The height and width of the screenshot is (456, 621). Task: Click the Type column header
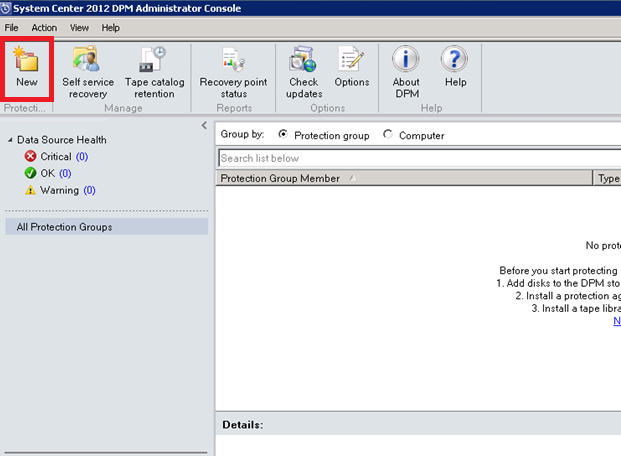tap(608, 178)
